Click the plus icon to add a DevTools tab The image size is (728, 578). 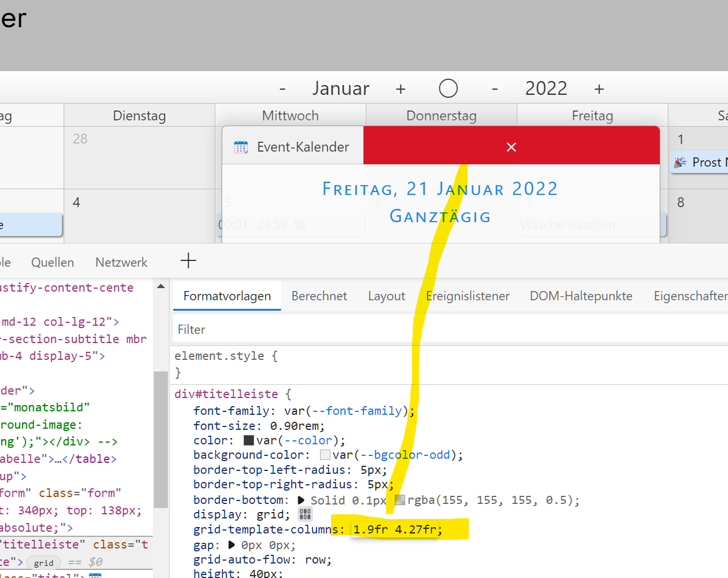click(188, 260)
